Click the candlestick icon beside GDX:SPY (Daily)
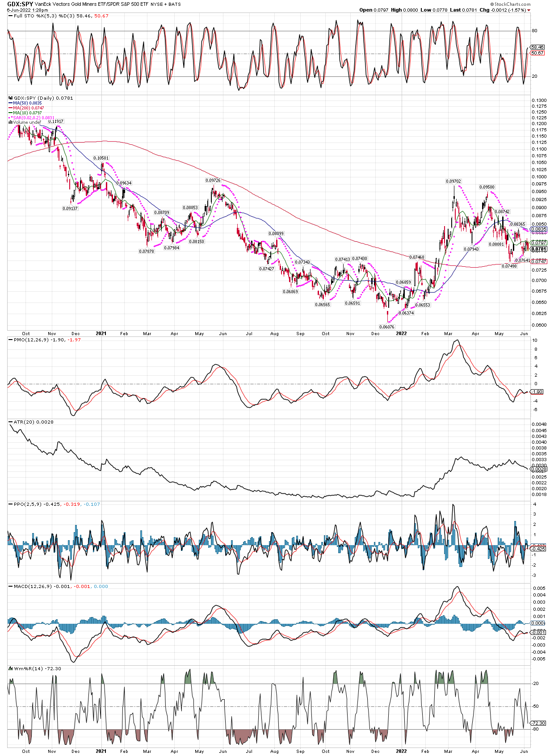 click(x=11, y=98)
